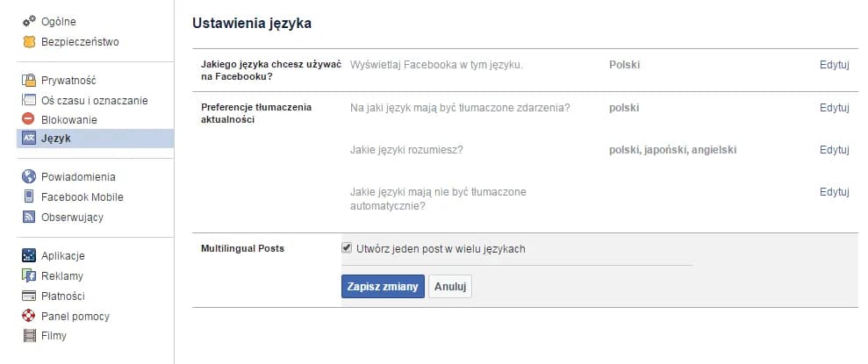This screenshot has height=364, width=868.
Task: Click the security badge icon for Bezpieczeństwo
Action: 28,41
